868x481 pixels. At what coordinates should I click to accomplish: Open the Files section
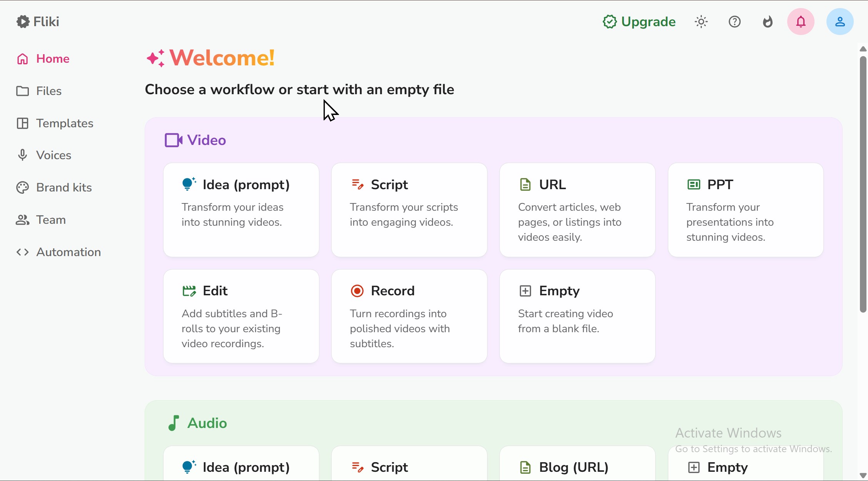pos(39,91)
